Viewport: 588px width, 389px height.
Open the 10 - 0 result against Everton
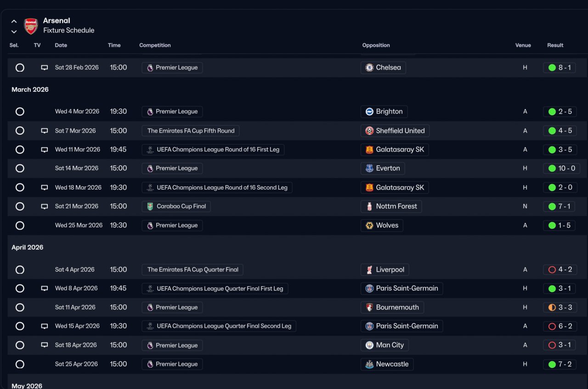(561, 168)
